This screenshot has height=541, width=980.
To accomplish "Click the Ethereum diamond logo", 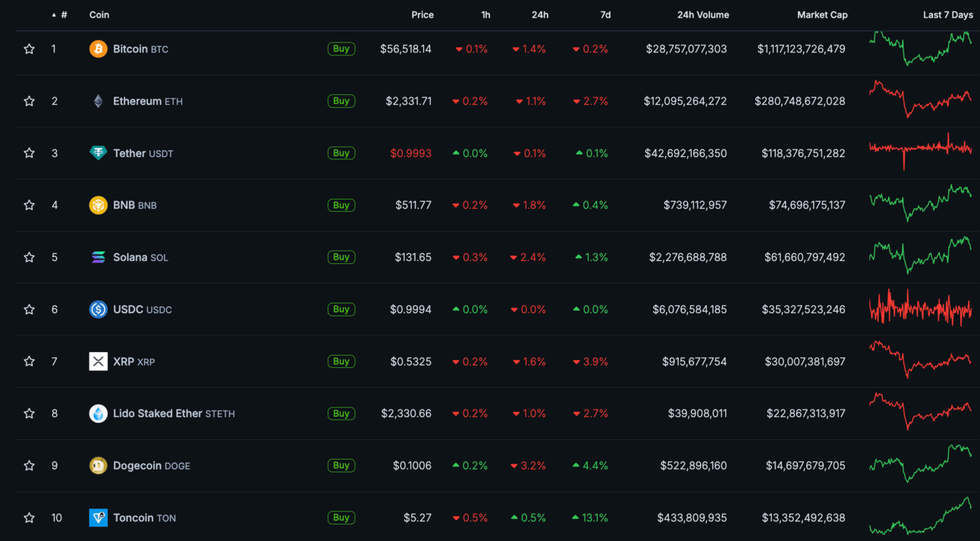I will click(x=98, y=101).
